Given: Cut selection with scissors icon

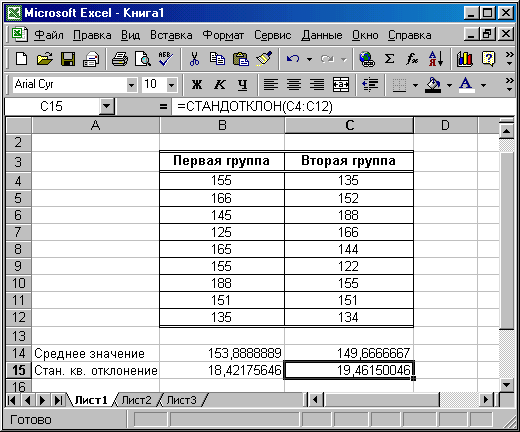Looking at the screenshot, I should point(194,59).
